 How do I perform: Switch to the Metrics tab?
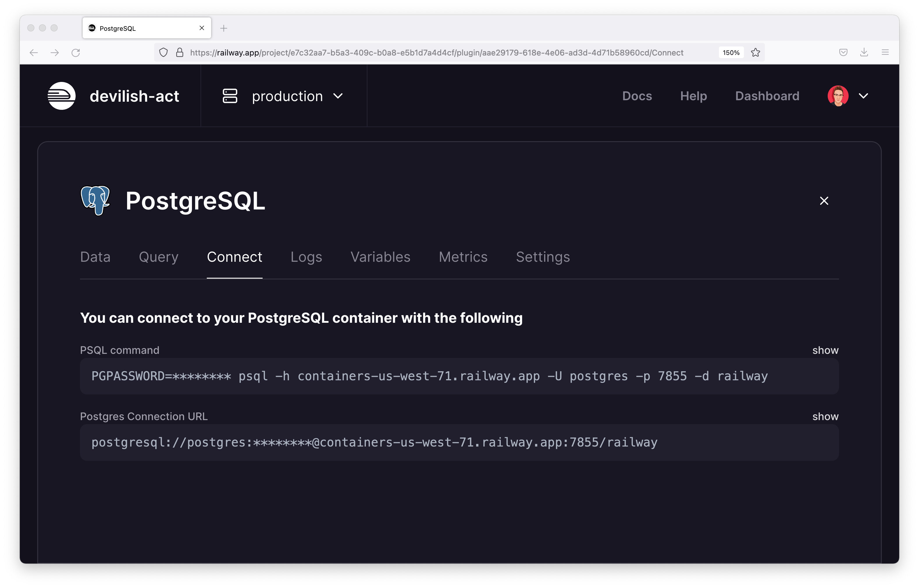(463, 257)
